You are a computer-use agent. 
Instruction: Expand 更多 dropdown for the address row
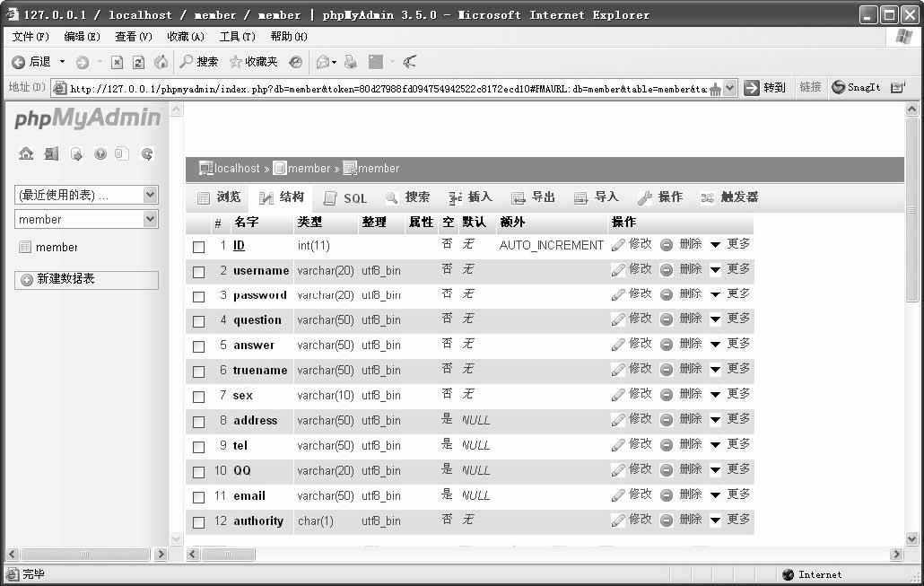point(730,419)
